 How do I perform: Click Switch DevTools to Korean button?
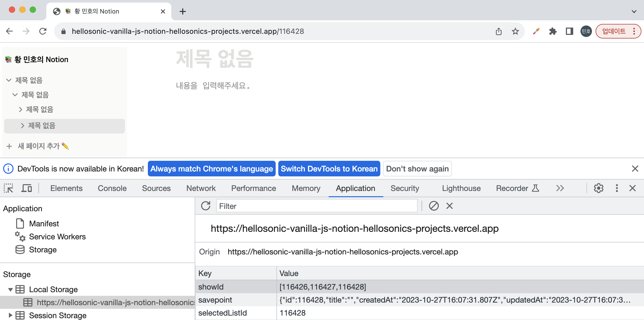[x=329, y=169]
